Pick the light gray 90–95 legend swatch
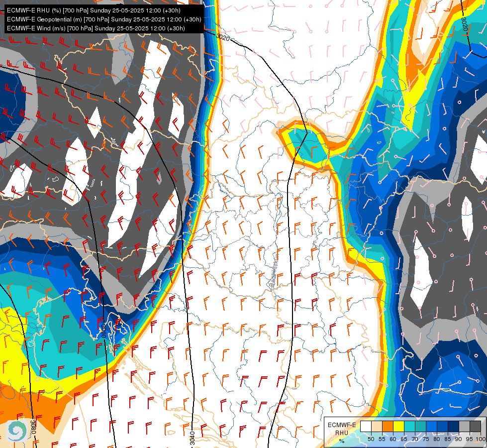Screen dimensions: 487x448 [x=464, y=427]
